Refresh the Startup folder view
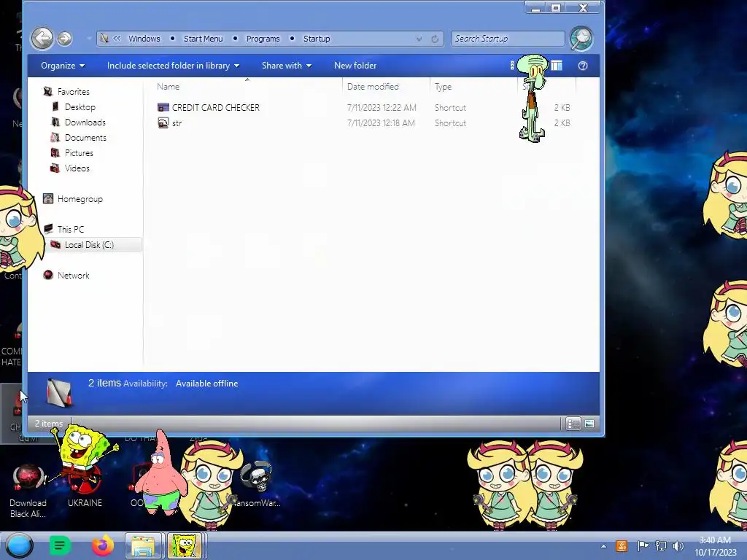747x560 pixels. coord(435,39)
